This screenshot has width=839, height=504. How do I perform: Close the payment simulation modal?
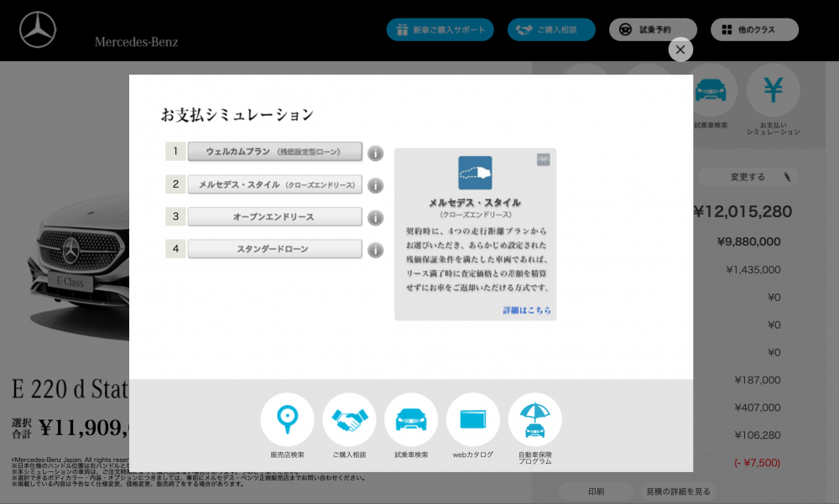(680, 49)
